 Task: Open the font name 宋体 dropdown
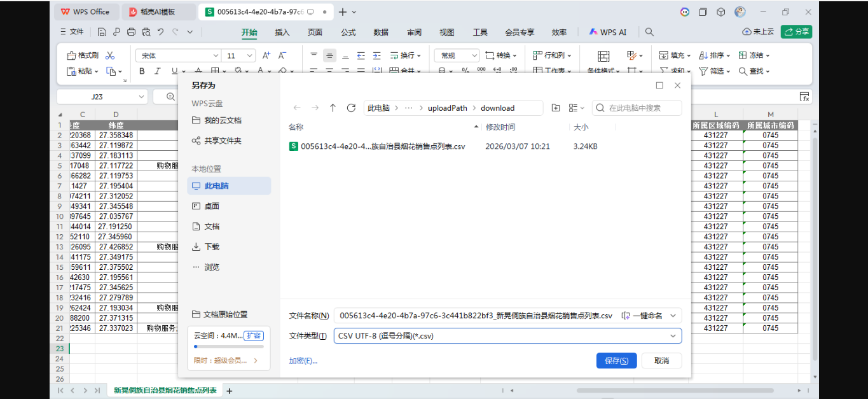click(x=216, y=56)
